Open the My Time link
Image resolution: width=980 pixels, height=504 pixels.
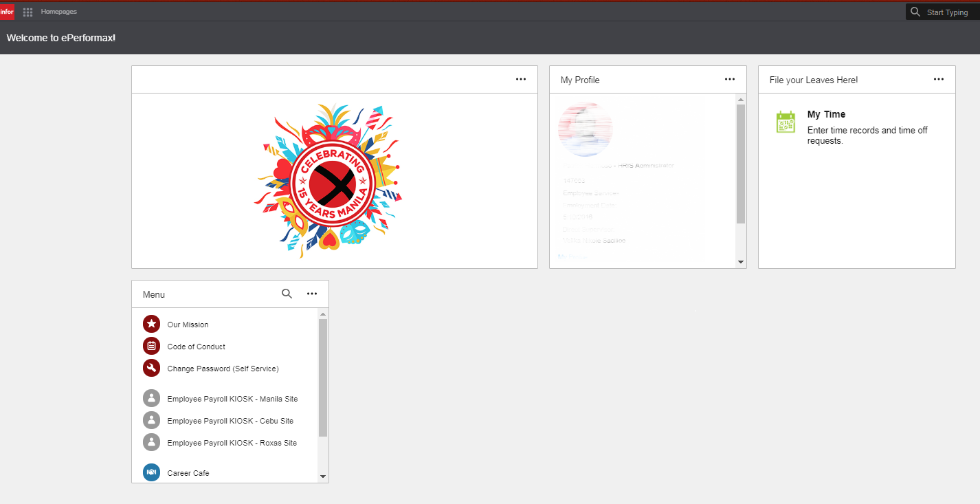tap(826, 115)
